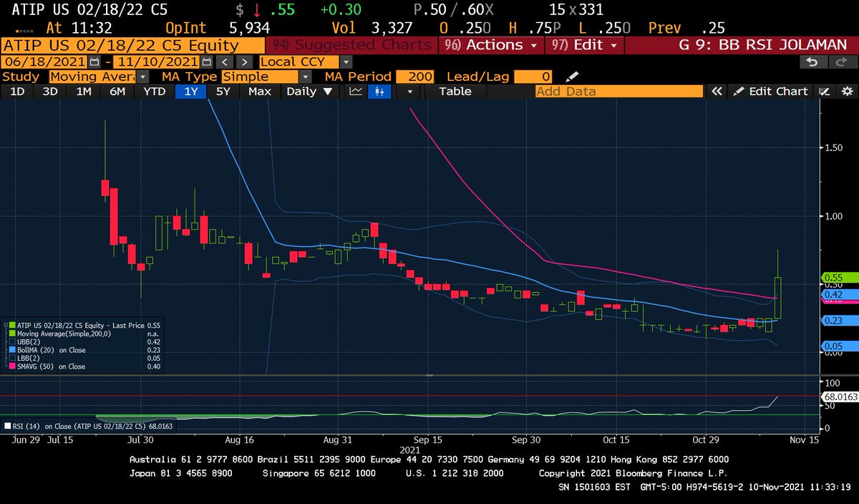Open chart type dropdown arrow
The image size is (859, 504).
tap(409, 91)
